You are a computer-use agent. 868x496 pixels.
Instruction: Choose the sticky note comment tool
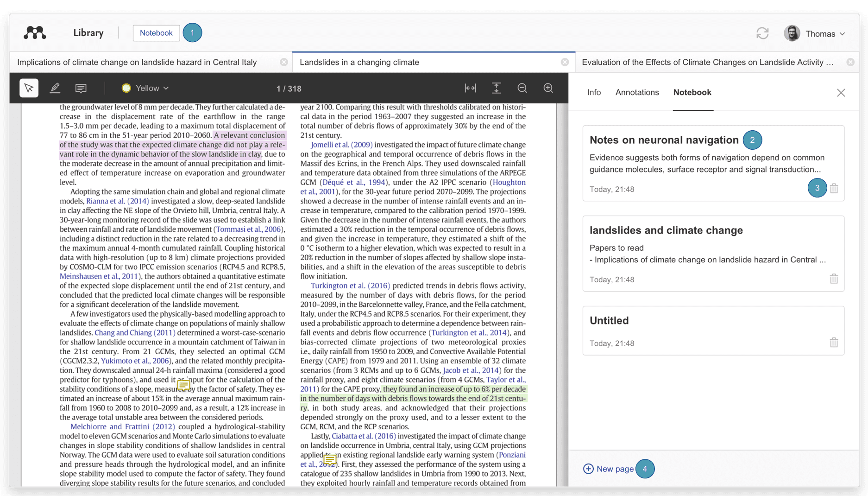(x=81, y=88)
